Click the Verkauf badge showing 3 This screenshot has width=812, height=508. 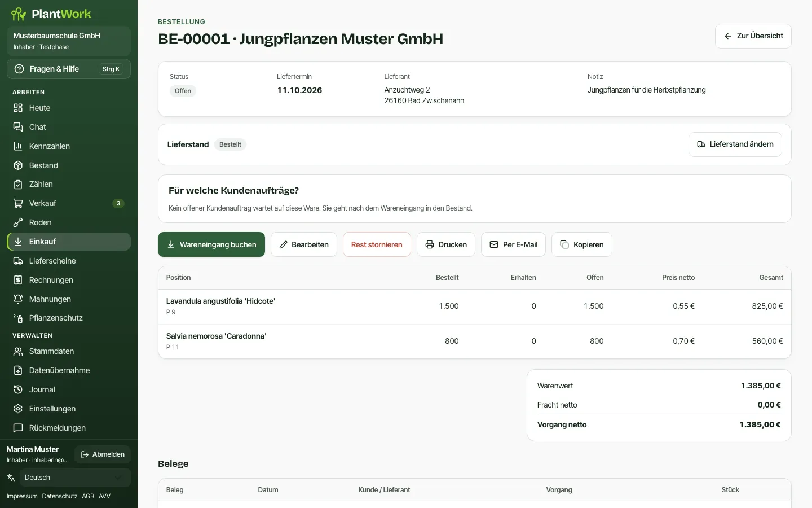118,203
